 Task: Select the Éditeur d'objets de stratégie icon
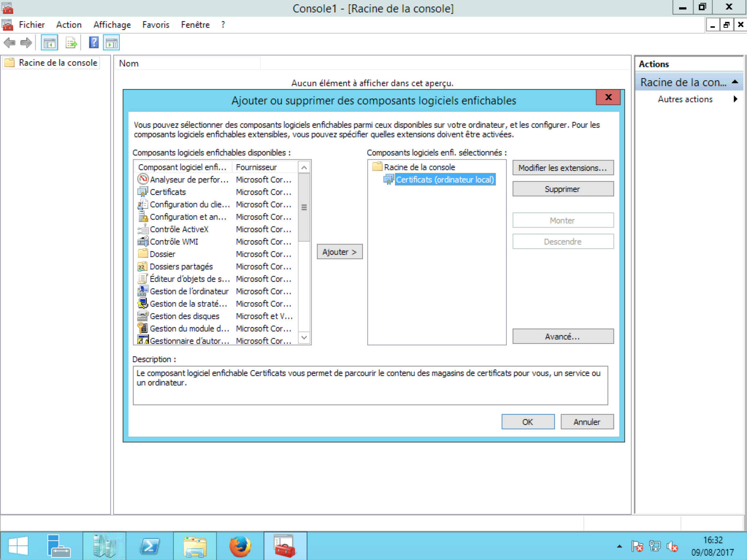143,279
